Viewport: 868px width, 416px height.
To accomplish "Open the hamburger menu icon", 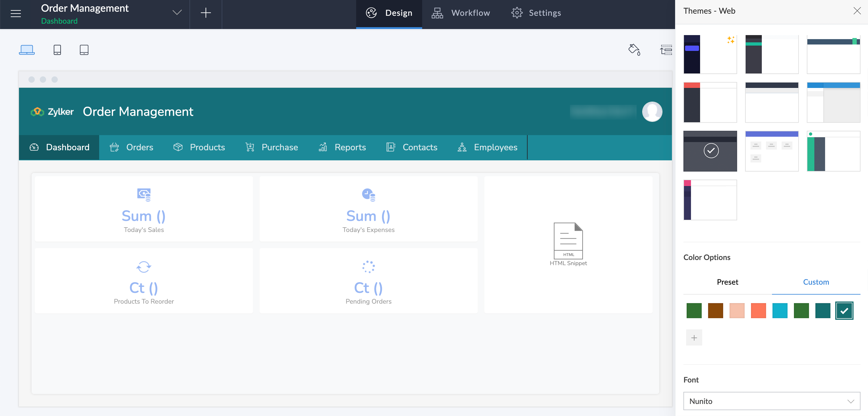I will click(16, 14).
